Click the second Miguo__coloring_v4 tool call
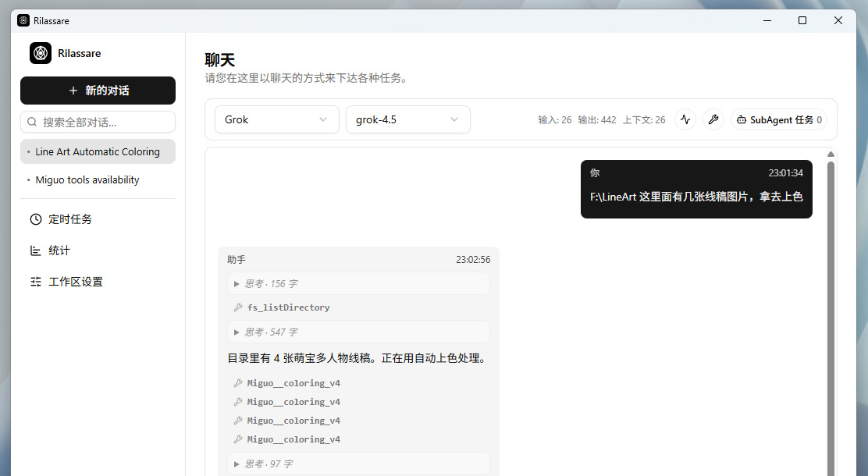This screenshot has height=476, width=868. coord(293,402)
